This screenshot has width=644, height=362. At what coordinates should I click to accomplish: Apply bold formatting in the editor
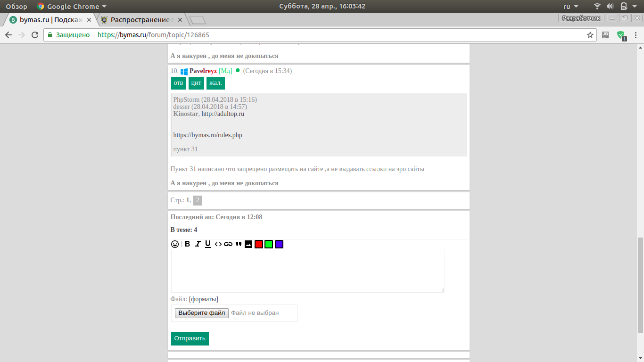(187, 244)
